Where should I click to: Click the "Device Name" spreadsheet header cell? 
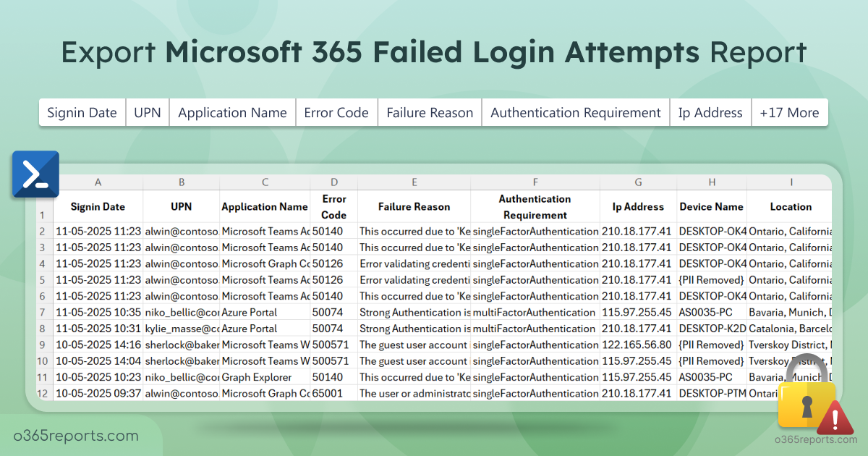[x=711, y=207]
